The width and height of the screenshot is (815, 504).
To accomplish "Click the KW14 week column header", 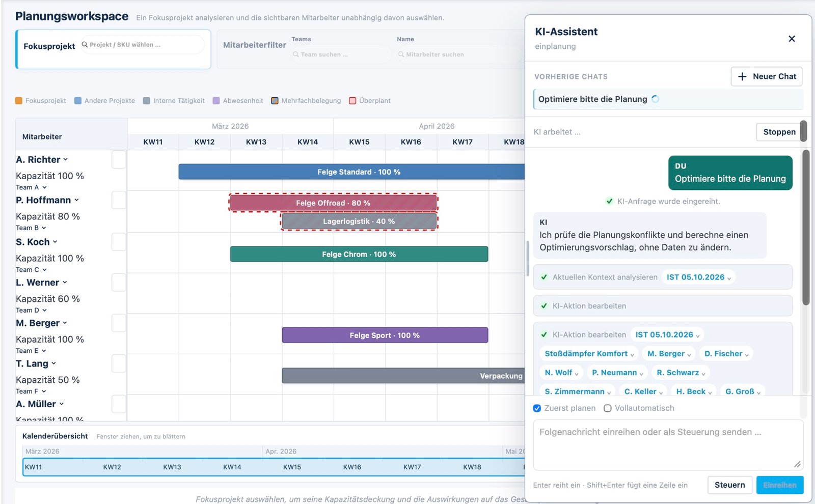I will point(308,142).
